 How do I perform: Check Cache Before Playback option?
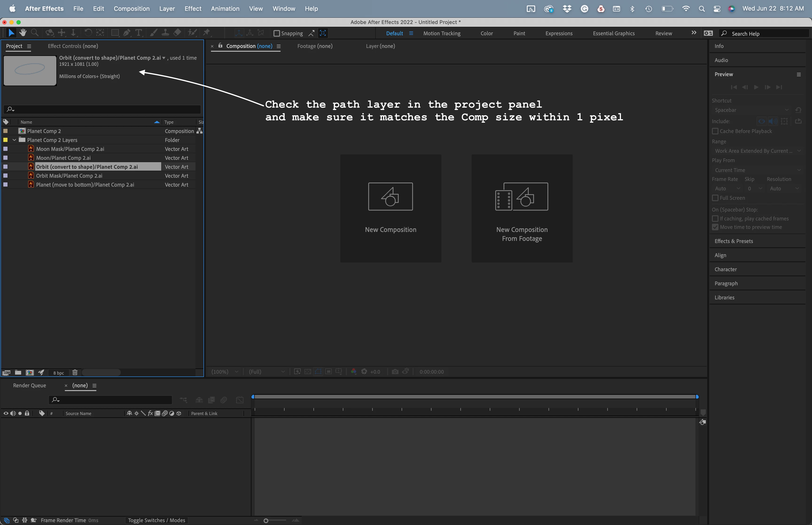(715, 131)
